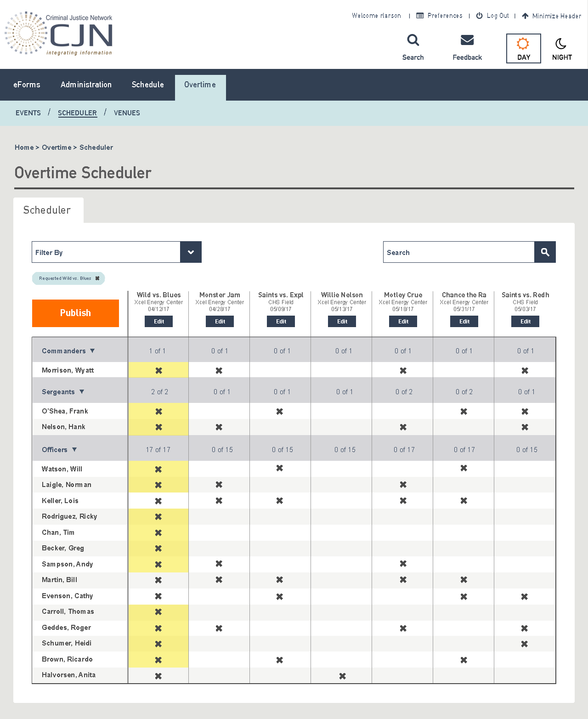Toggle Morrison, Wyatt for Wild vs. Blues
Image resolution: width=588 pixels, height=719 pixels.
158,370
